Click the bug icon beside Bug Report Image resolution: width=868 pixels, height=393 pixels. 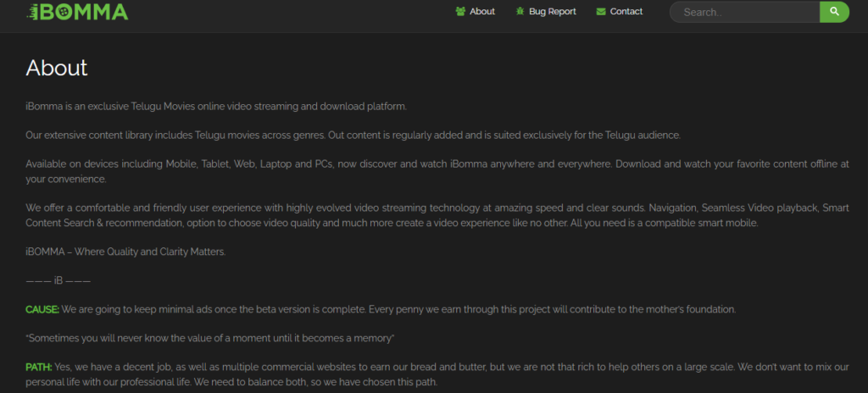[520, 11]
